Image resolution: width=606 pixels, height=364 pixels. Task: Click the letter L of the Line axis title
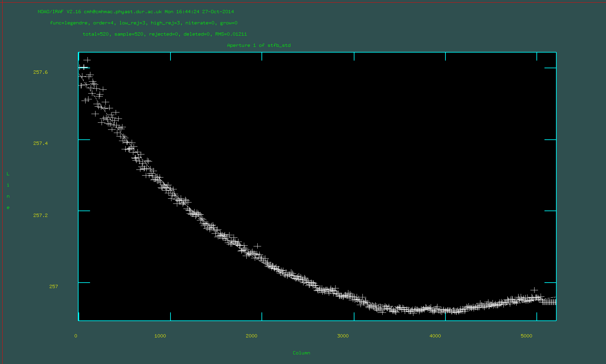(x=8, y=174)
